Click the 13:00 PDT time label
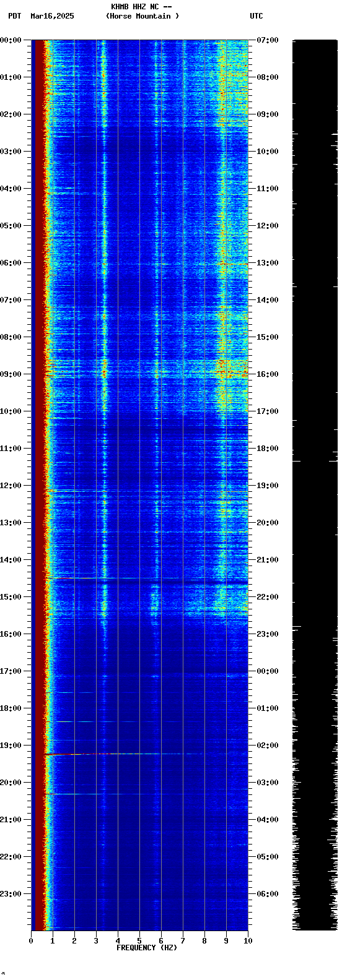342x980 pixels. tap(11, 523)
